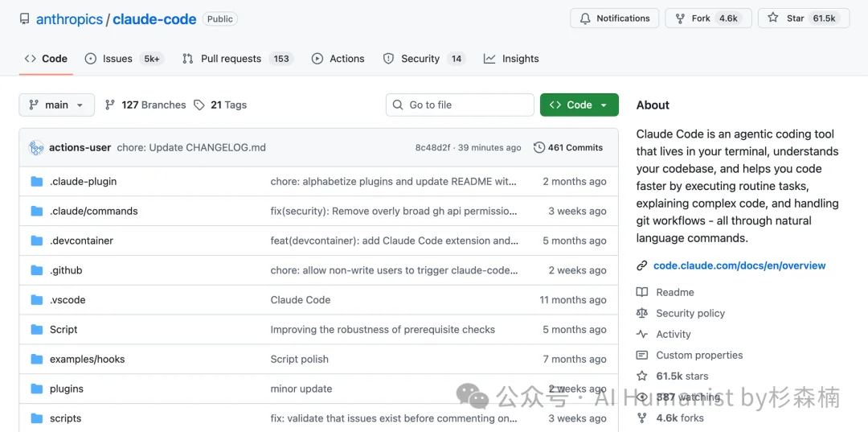Click the tag icon beside 21 Tags
This screenshot has width=868, height=432.
click(x=199, y=105)
